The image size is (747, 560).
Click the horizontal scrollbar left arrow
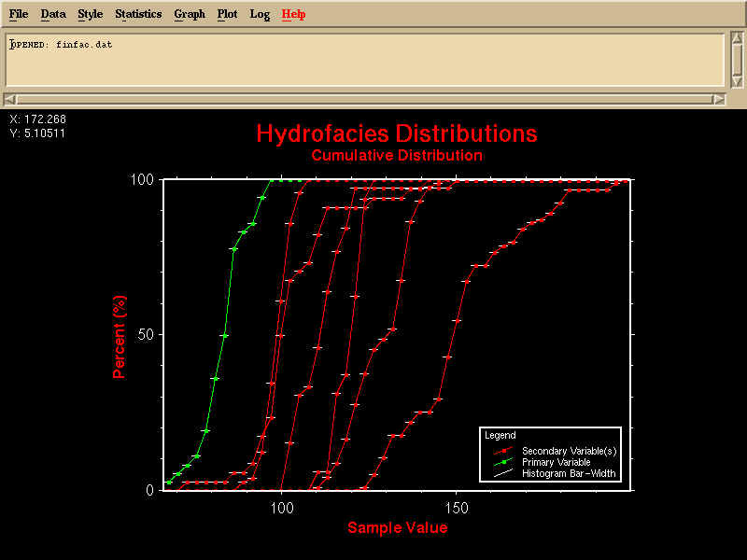[10, 100]
